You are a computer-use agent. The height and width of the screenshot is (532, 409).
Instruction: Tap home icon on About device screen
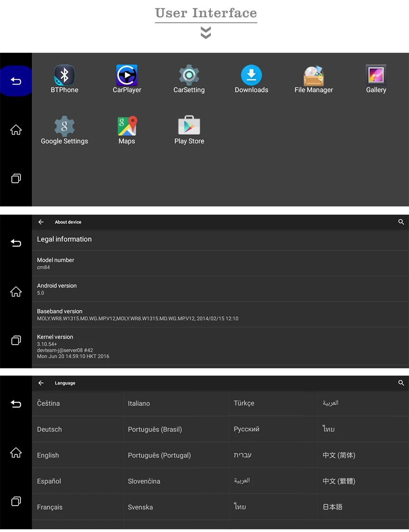click(x=16, y=291)
